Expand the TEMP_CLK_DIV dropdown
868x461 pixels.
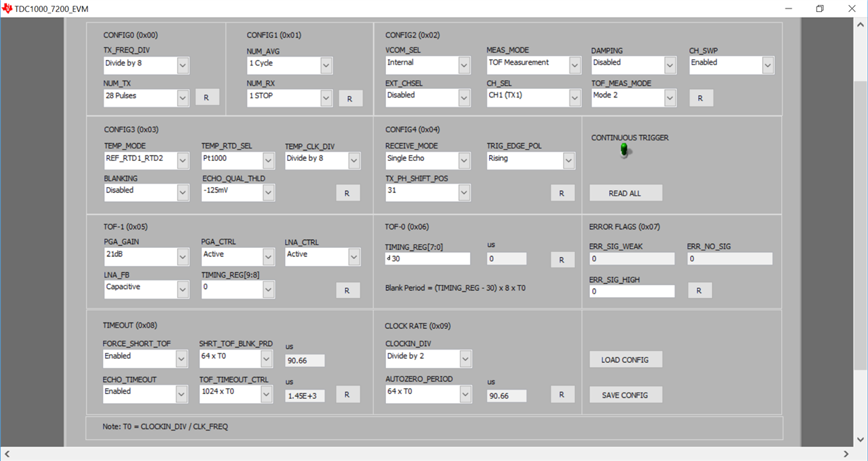(323, 160)
